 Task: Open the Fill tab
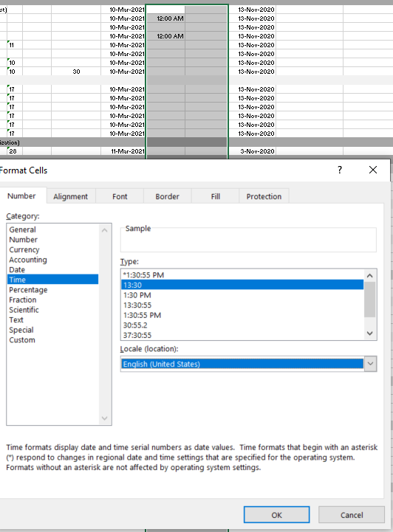pyautogui.click(x=216, y=196)
